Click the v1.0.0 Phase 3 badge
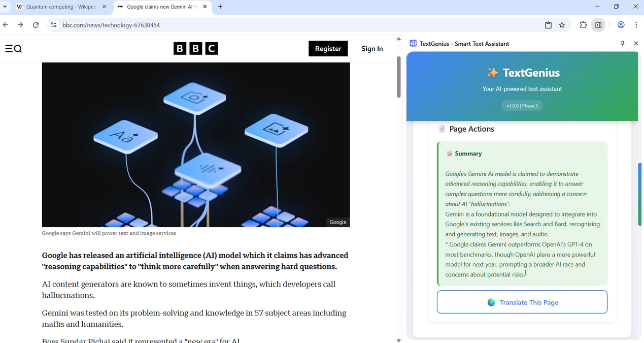This screenshot has width=644, height=343. (x=522, y=106)
